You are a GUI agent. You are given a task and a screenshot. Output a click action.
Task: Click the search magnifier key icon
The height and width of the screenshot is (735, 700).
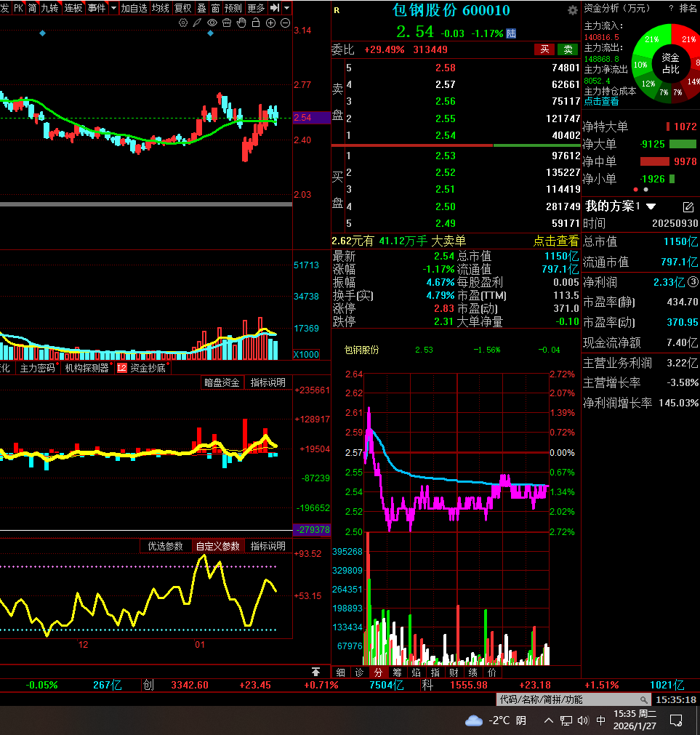click(x=644, y=699)
